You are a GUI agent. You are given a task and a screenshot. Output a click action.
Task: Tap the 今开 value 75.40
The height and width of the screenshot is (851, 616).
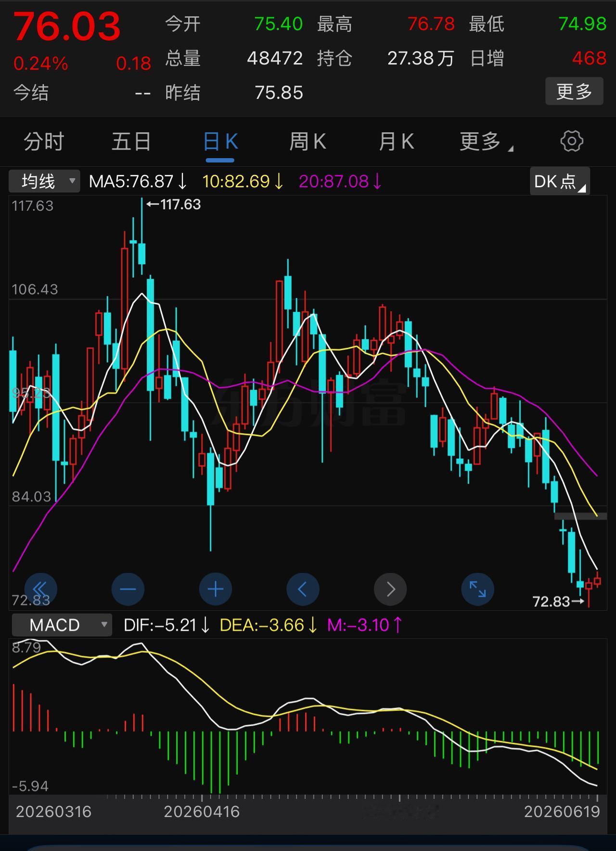[x=278, y=24]
